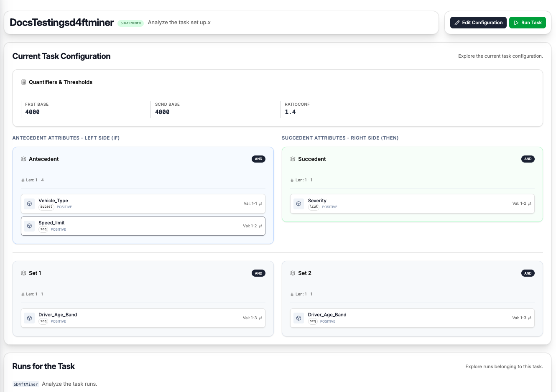Toggle the AND badge in Set 2 panel

point(528,273)
